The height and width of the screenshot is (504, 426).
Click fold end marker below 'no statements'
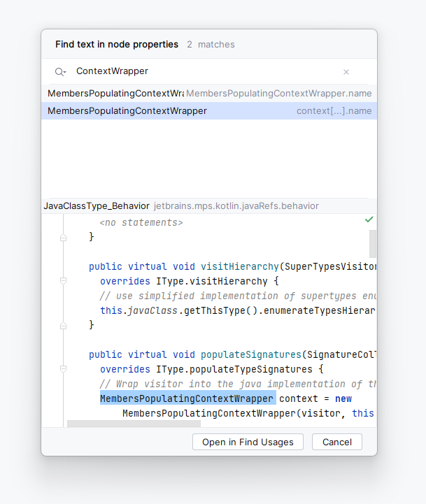click(63, 238)
